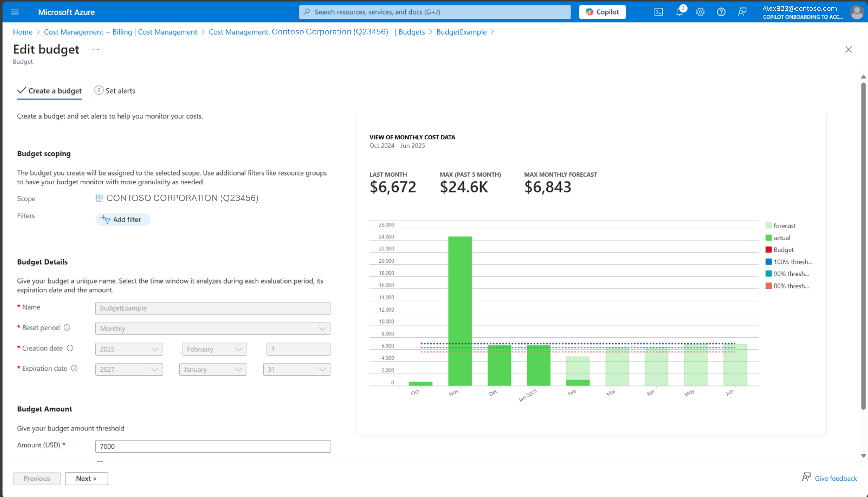Screen dimensions: 868x497
Task: Open the Help question mark menu
Action: click(x=721, y=12)
